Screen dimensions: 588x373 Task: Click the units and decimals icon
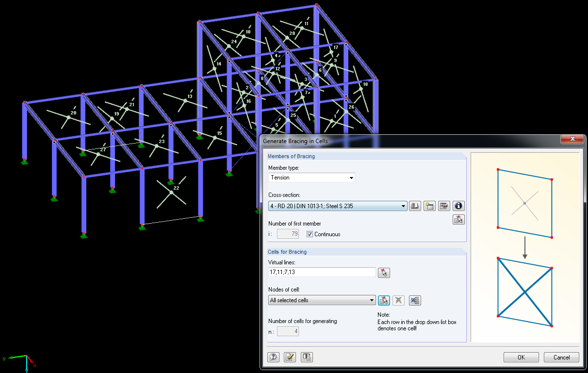click(307, 357)
